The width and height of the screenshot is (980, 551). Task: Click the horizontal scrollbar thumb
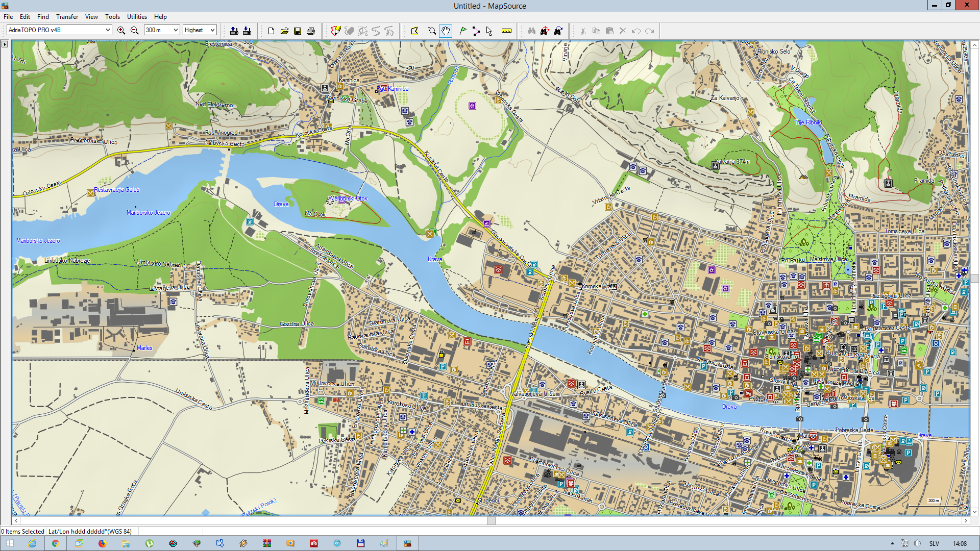coord(491,521)
